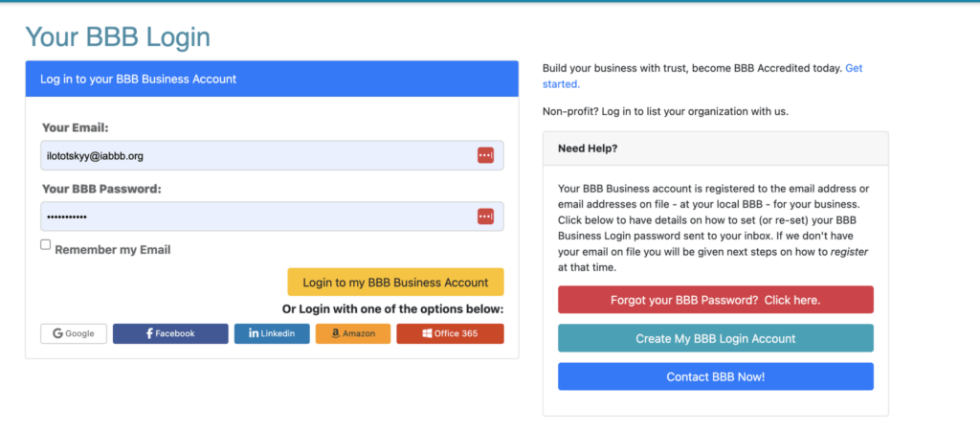The height and width of the screenshot is (432, 980).
Task: Click the Your BBB Login heading
Action: point(118,37)
